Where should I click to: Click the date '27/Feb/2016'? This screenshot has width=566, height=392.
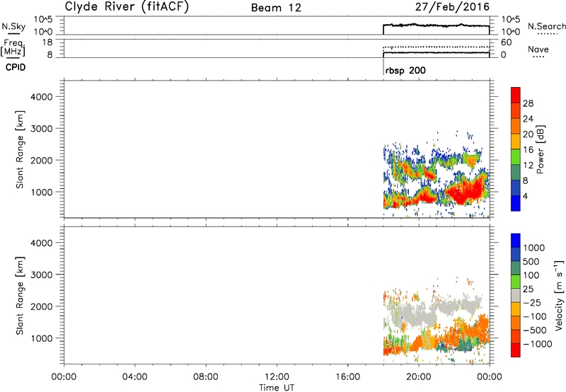[x=452, y=7]
